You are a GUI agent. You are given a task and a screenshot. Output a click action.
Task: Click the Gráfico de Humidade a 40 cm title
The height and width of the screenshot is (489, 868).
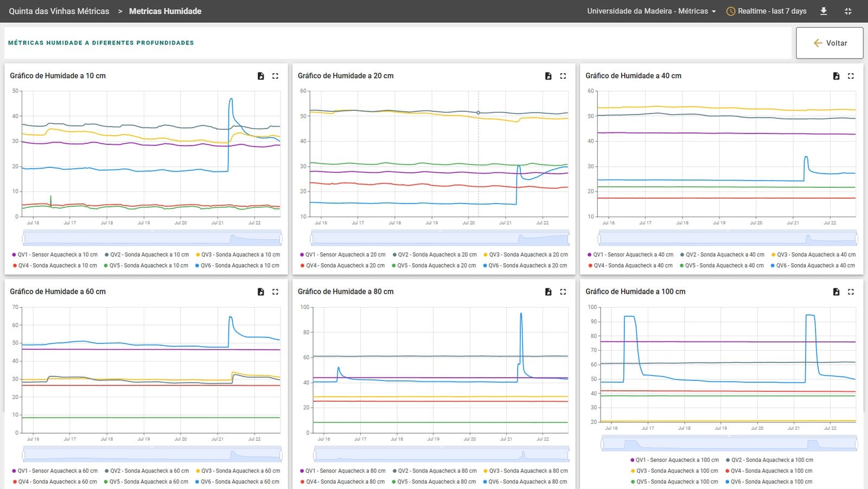(x=633, y=76)
